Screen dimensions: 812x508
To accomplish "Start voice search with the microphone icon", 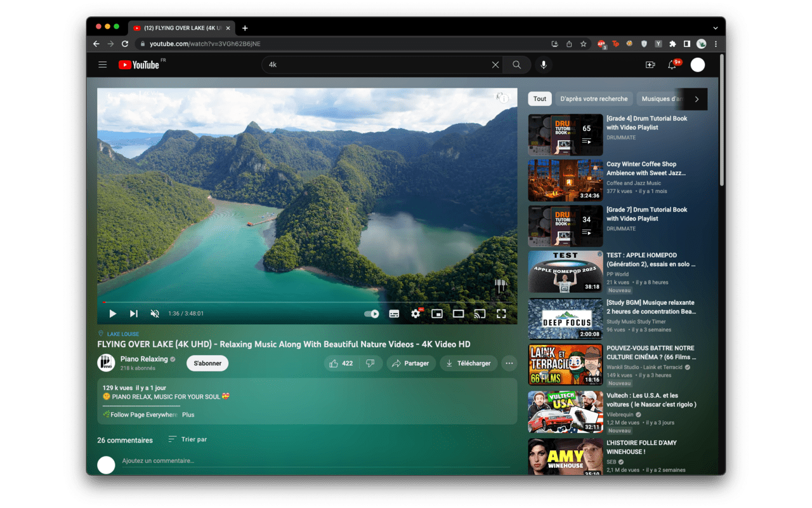I will [544, 65].
